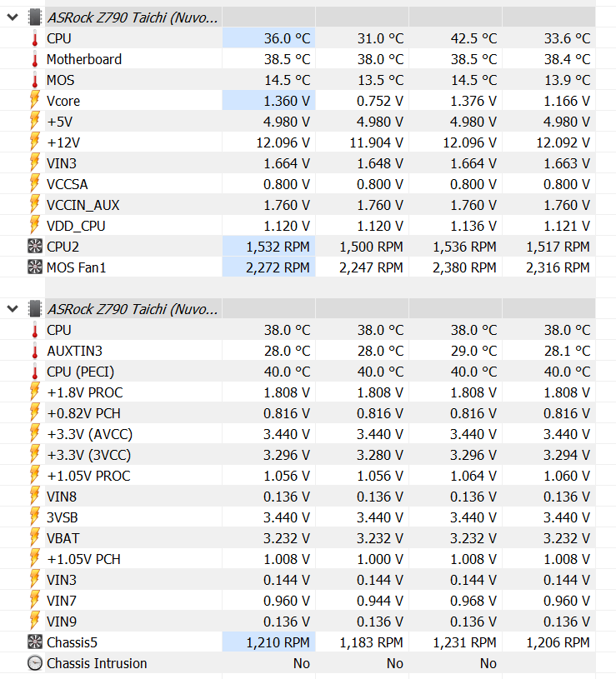Select the CPU (PECI) sensor label
This screenshot has width=616, height=679.
(81, 372)
